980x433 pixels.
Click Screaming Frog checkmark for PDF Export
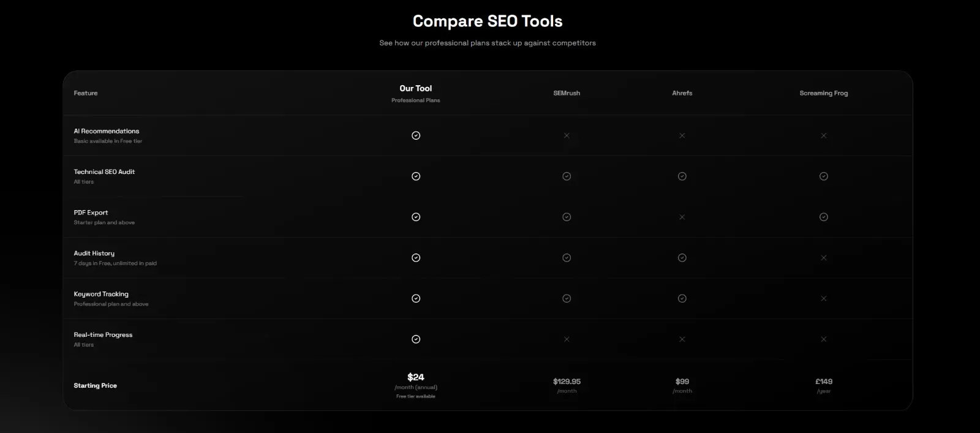point(824,217)
